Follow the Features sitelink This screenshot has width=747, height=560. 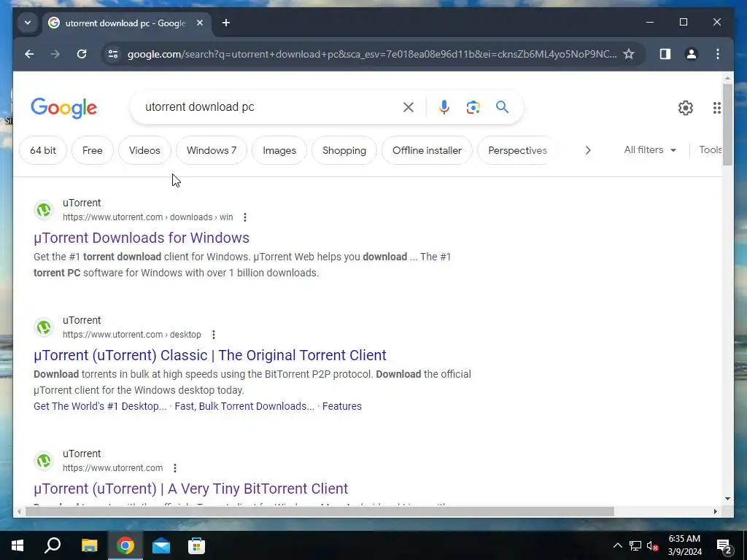pyautogui.click(x=342, y=406)
